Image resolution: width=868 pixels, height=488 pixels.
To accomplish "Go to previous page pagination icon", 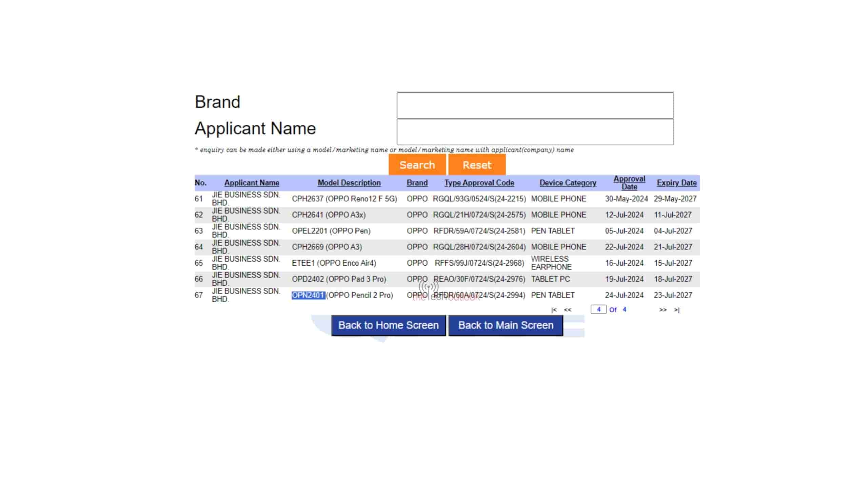I will point(568,310).
